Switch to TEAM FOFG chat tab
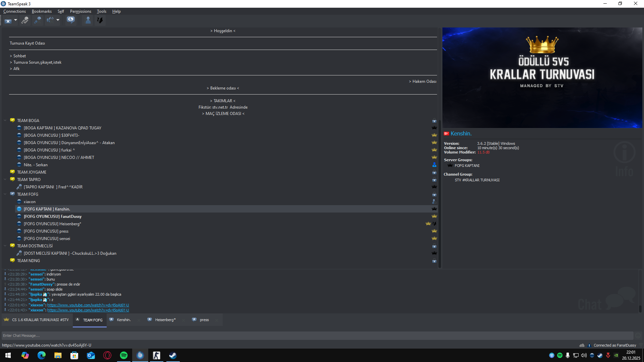This screenshot has height=362, width=644. tap(90, 320)
